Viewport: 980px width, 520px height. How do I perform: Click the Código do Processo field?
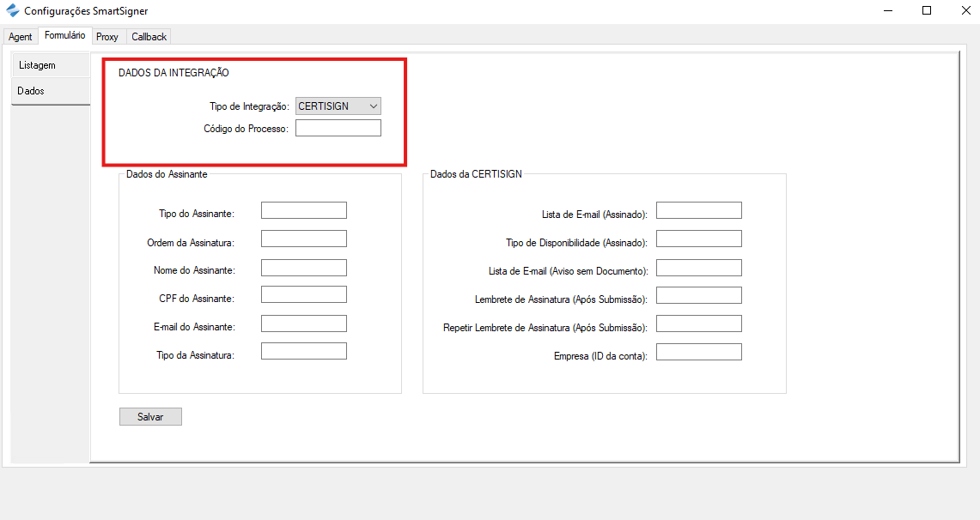338,128
